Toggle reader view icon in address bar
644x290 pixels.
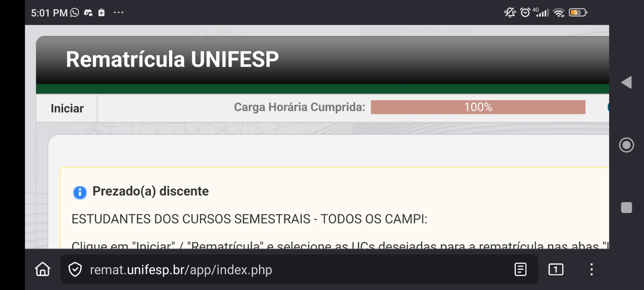coord(520,269)
